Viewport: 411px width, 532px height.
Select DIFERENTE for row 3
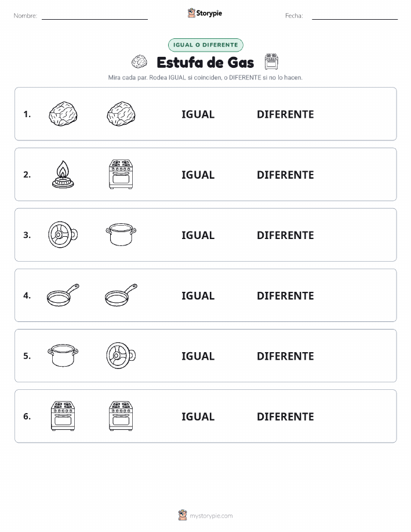(285, 235)
